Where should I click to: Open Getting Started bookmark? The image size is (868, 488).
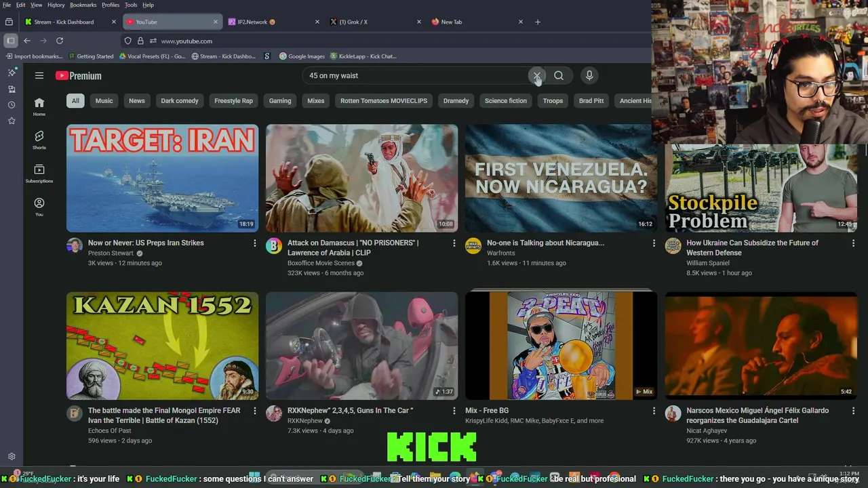(90, 56)
